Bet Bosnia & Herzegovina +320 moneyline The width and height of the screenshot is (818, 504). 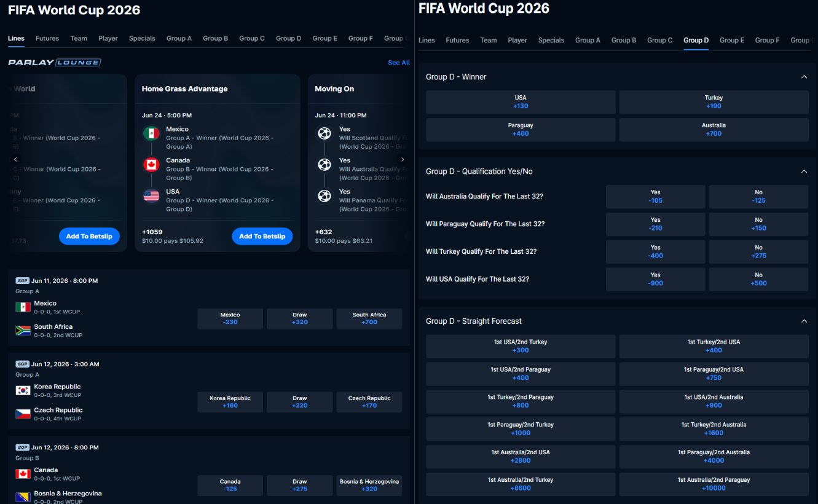[x=369, y=486]
